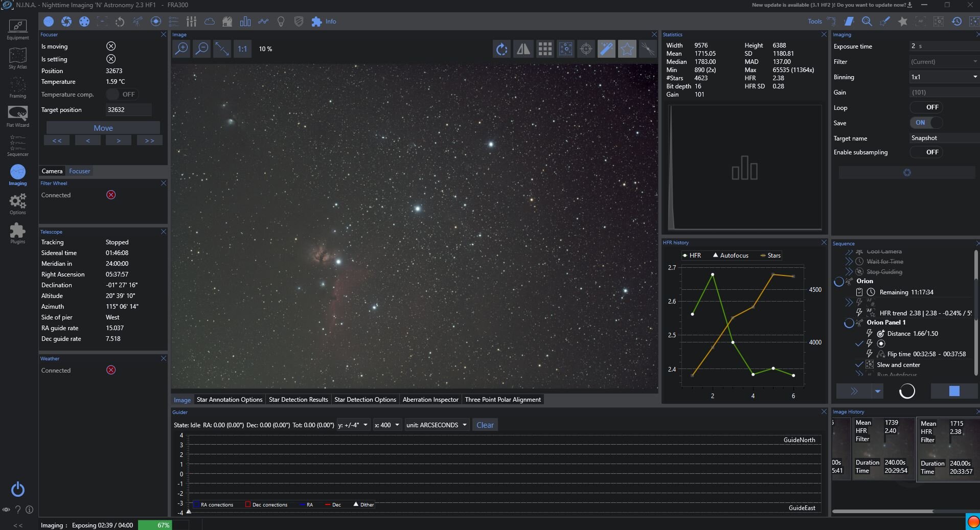
Task: Clear the guider graph
Action: coord(485,425)
